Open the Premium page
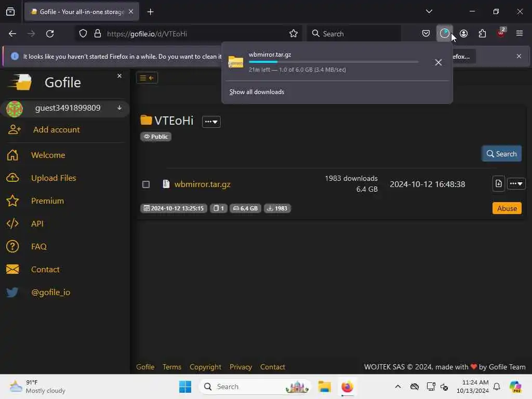Screen dimensions: 532x399 click(x=47, y=201)
